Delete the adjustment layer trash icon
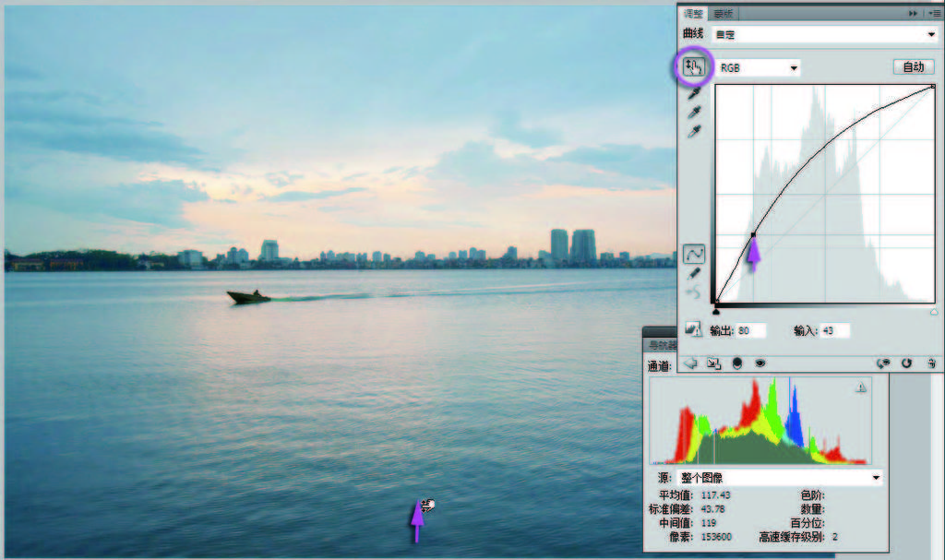945x560 pixels. click(x=932, y=363)
